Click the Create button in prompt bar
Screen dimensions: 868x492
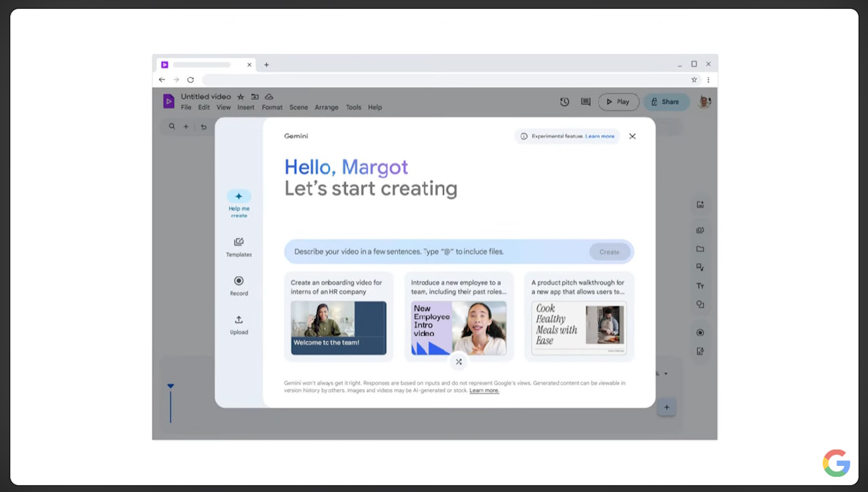(x=610, y=252)
